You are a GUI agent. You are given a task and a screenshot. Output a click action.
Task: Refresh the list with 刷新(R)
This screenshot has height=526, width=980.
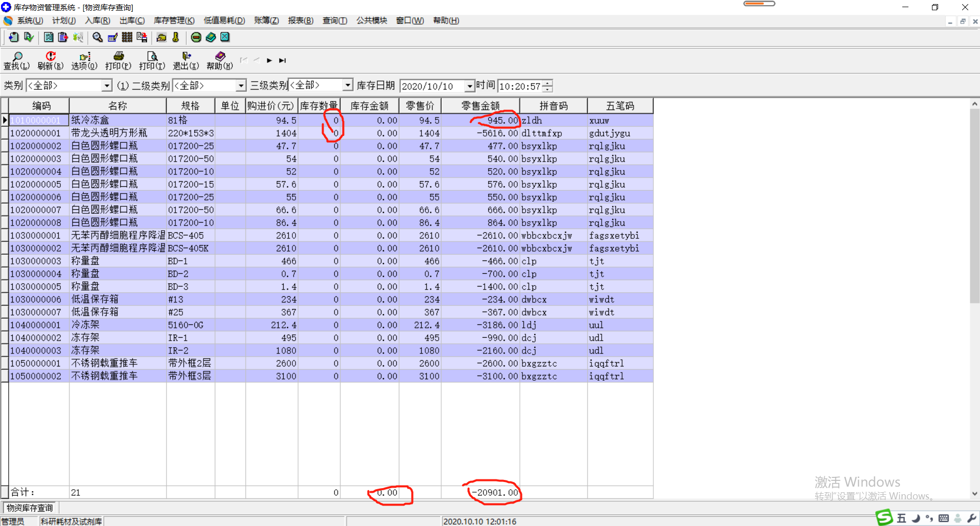coord(50,60)
